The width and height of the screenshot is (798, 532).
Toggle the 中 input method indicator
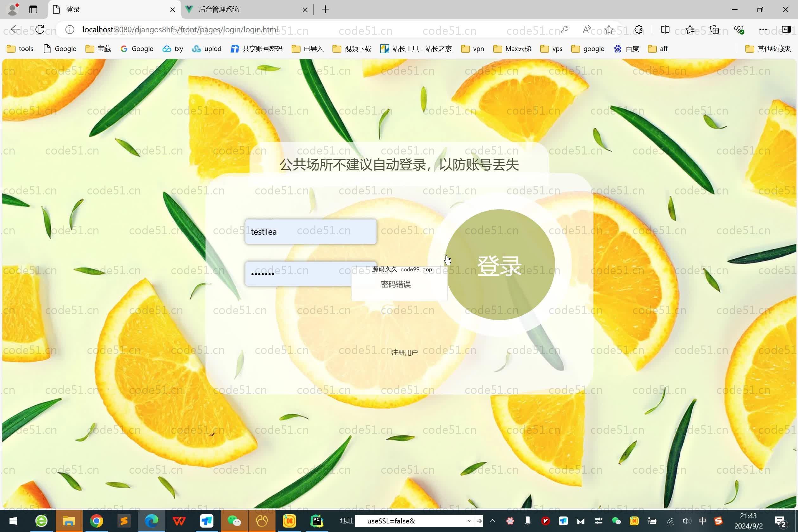[703, 521]
